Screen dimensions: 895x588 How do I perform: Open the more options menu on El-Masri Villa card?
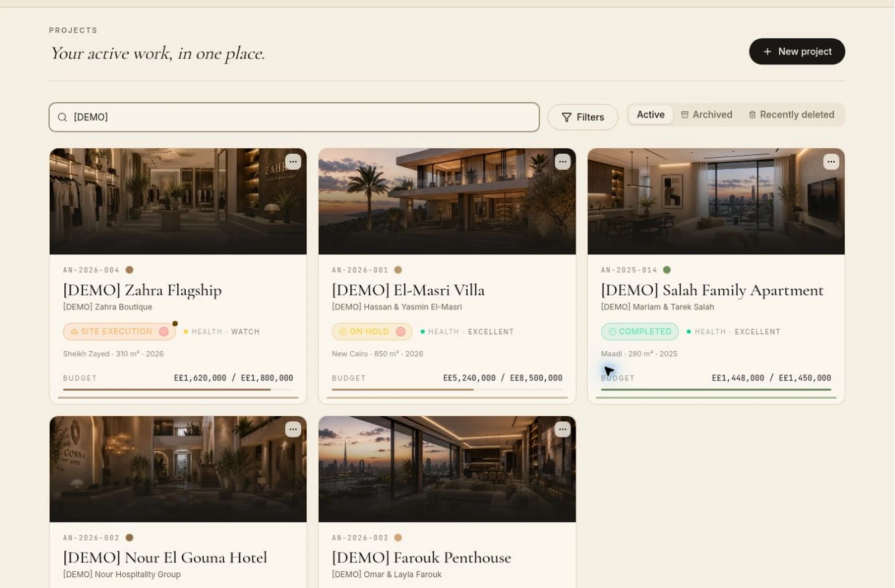coord(562,162)
